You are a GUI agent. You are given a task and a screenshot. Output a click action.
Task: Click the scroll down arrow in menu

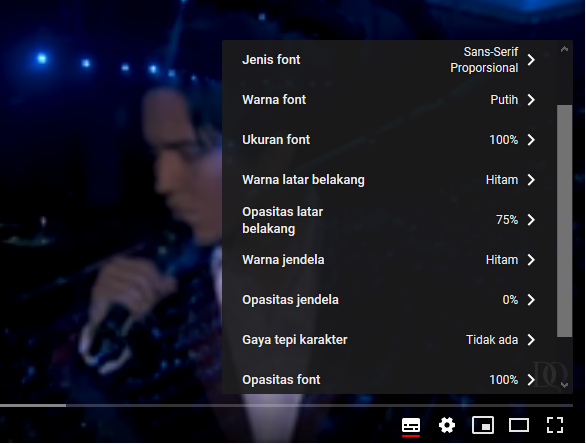[564, 385]
